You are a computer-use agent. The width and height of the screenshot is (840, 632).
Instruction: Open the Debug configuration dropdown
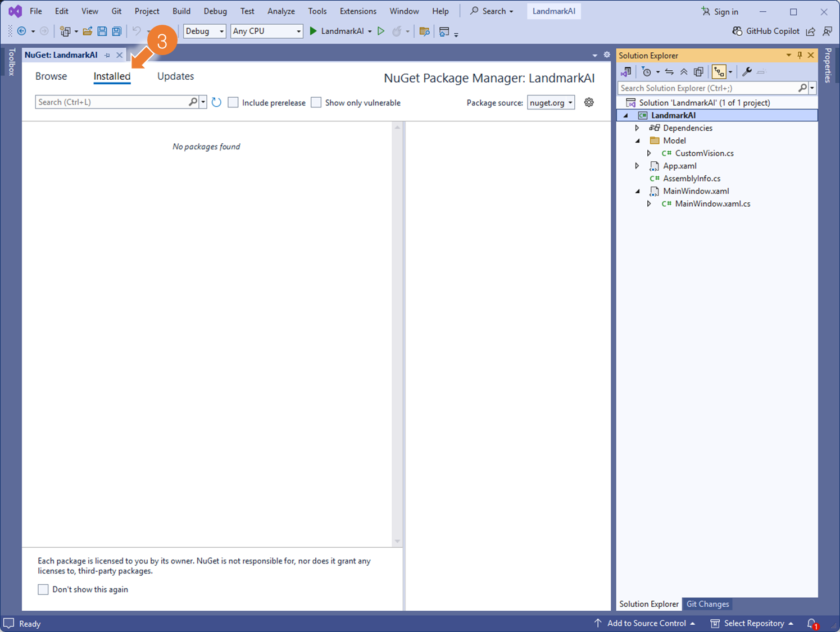click(x=205, y=31)
